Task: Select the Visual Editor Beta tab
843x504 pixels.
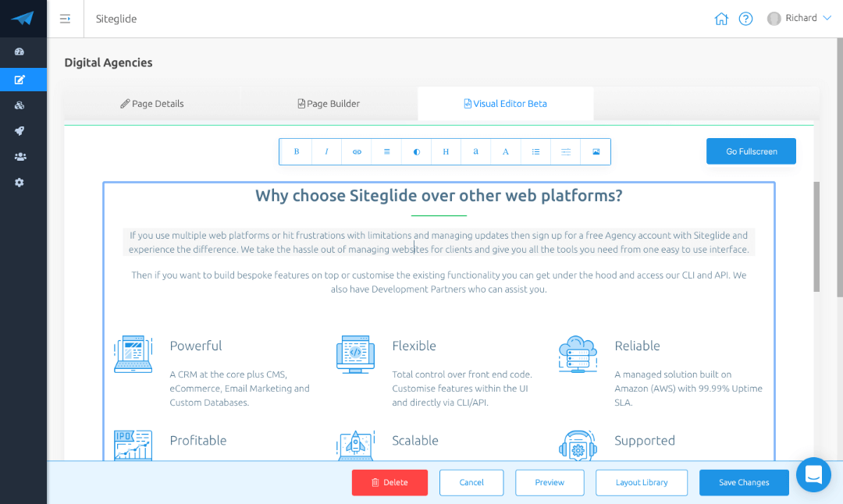Action: pyautogui.click(x=505, y=104)
